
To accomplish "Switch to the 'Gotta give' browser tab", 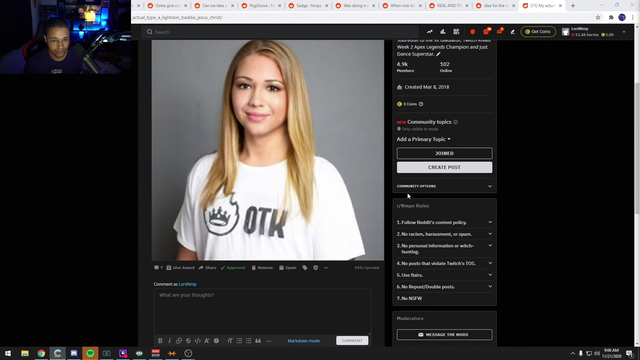I will pos(167,6).
